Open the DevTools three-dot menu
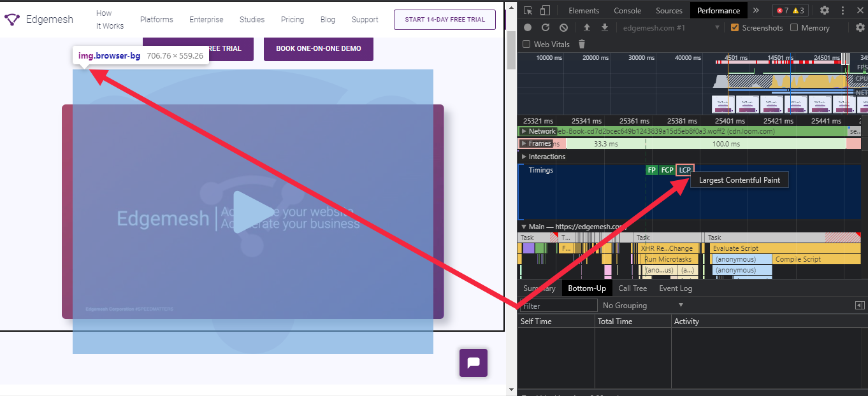Screen dimensions: 868x396 [x=843, y=10]
